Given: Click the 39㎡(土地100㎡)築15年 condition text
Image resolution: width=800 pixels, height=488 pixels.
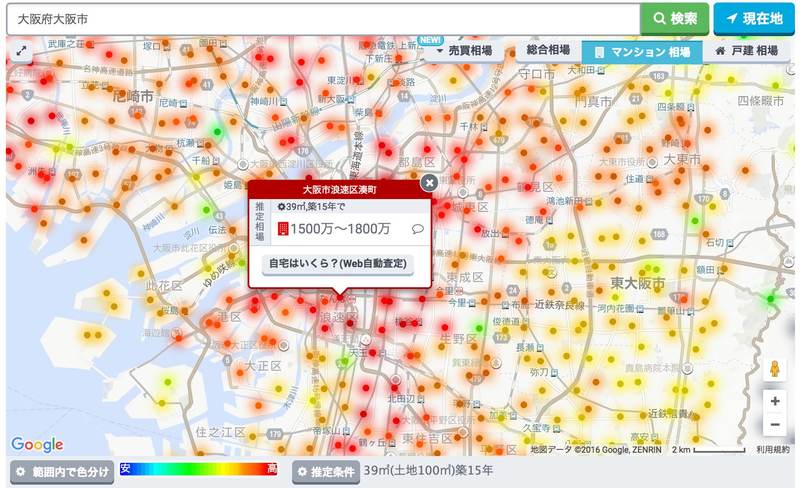Looking at the screenshot, I should coord(428,470).
